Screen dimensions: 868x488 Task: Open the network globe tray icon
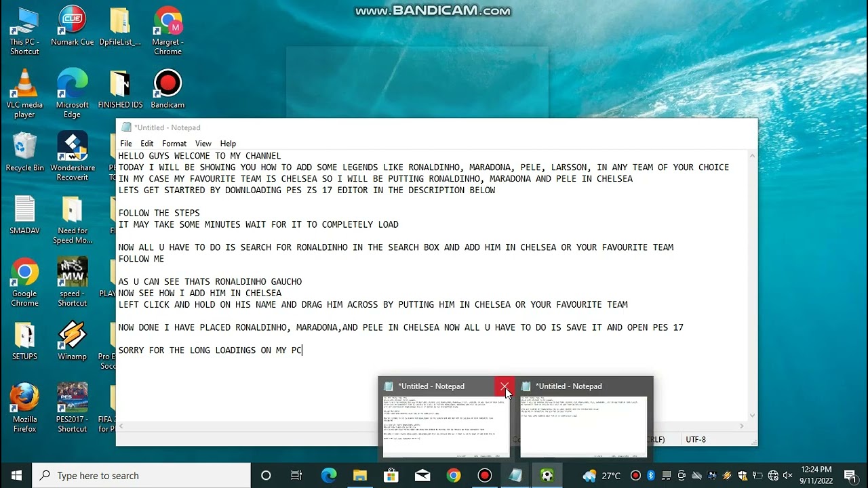[x=774, y=476]
